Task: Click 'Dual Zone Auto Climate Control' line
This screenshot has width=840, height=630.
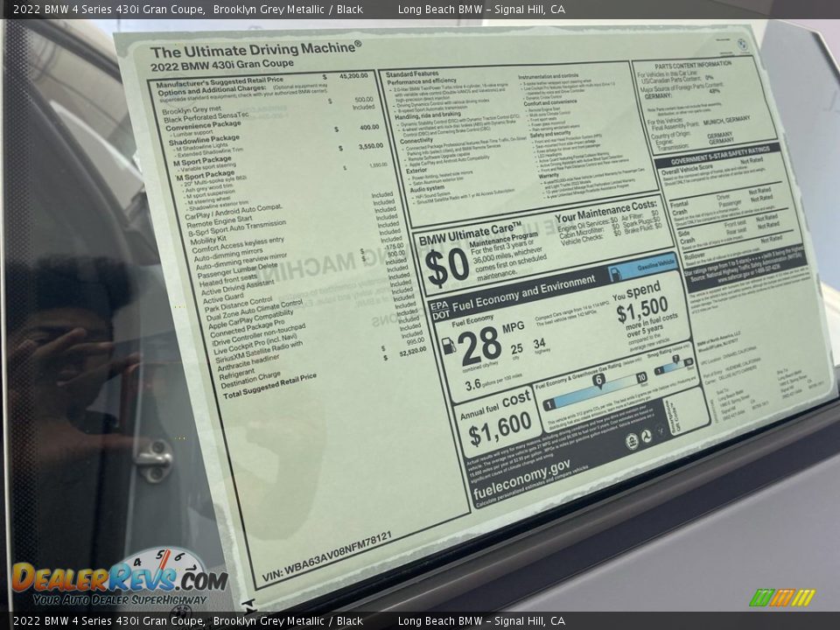Action: [x=255, y=310]
